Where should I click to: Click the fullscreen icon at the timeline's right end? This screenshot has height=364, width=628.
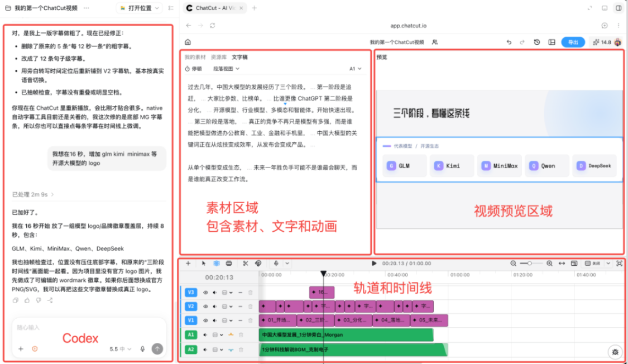[x=619, y=264]
